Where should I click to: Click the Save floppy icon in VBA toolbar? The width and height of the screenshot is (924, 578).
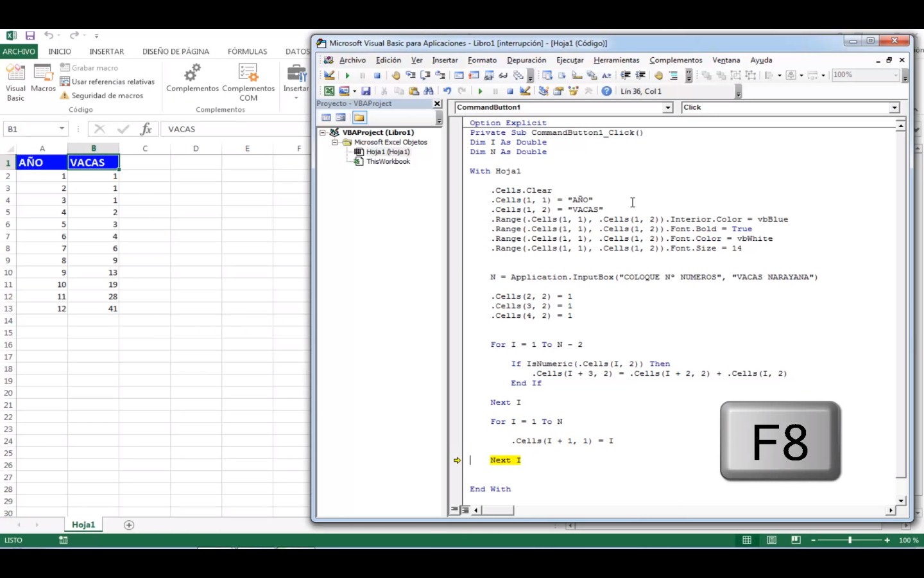pyautogui.click(x=366, y=91)
